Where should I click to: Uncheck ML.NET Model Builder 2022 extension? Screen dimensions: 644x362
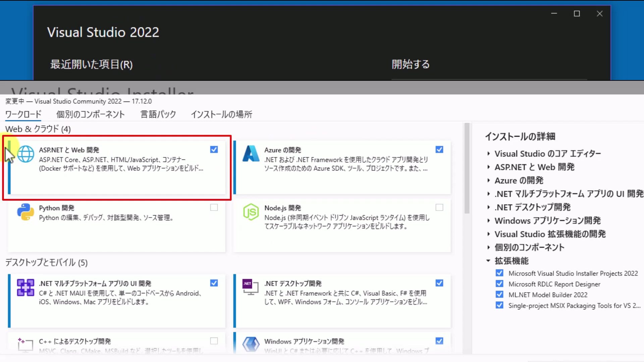click(499, 295)
